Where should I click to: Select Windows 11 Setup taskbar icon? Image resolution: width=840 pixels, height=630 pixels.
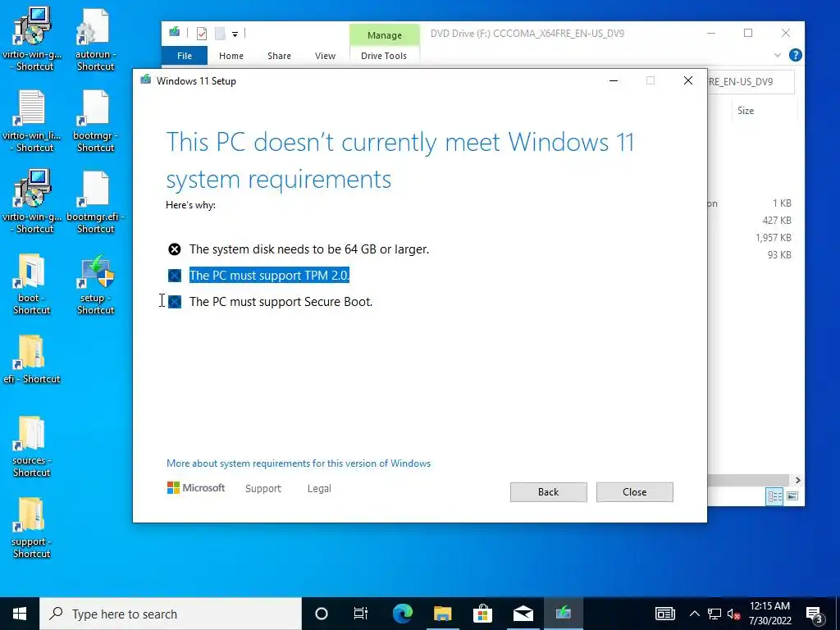tap(563, 614)
